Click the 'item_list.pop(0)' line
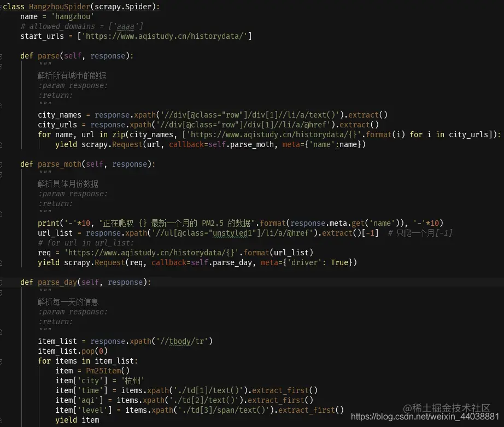This screenshot has width=504, height=427. (73, 351)
